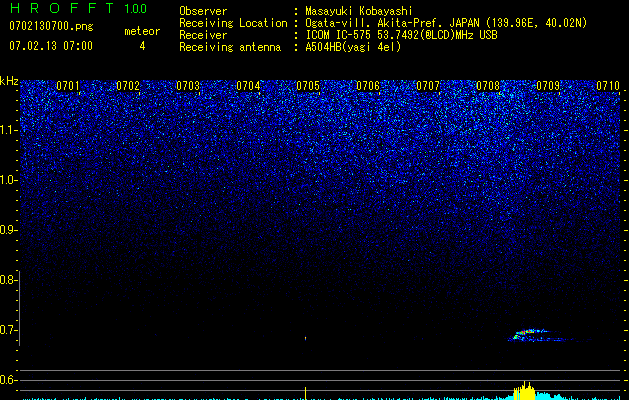This screenshot has height=400, width=629.
Task: Click the 0703 time marker
Action: 188,86
